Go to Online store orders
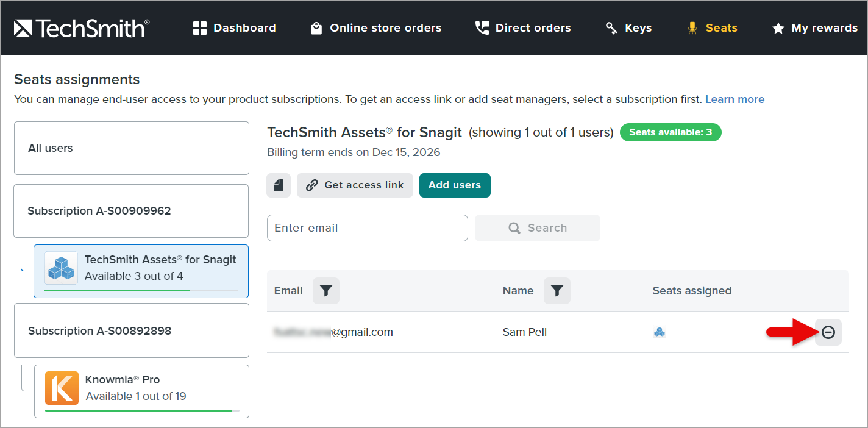Viewport: 868px width, 428px height. coord(375,28)
